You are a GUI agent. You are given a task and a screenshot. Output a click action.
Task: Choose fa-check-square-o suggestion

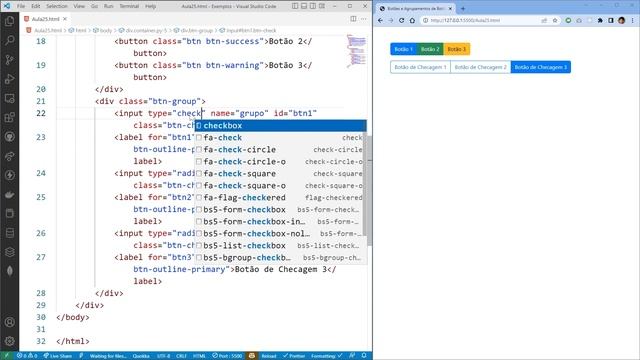pyautogui.click(x=280, y=186)
